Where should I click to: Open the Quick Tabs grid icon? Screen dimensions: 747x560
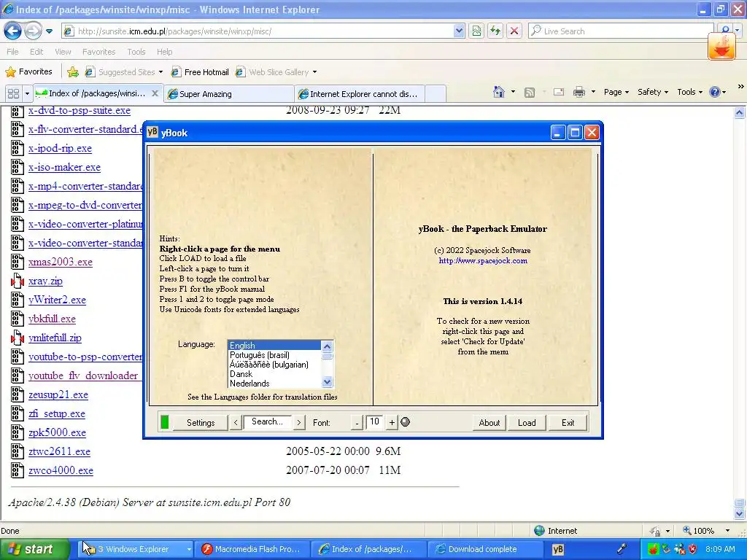point(13,93)
